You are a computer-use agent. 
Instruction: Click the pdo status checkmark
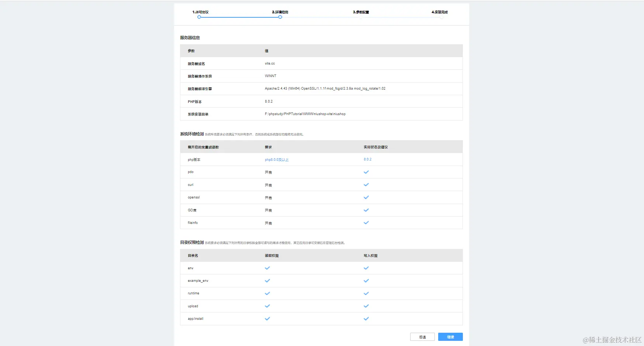coord(366,172)
